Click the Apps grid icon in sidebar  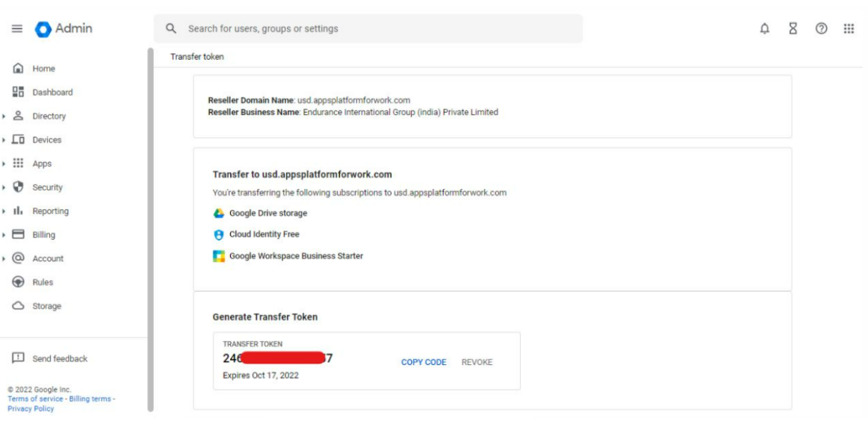[18, 163]
